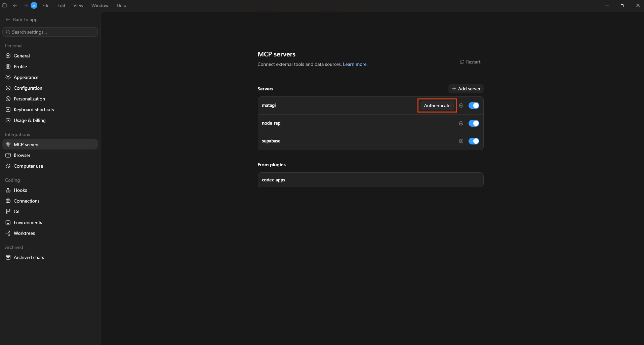Click Authenticate for matagi server
Screen dimensions: 644x345
437,105
